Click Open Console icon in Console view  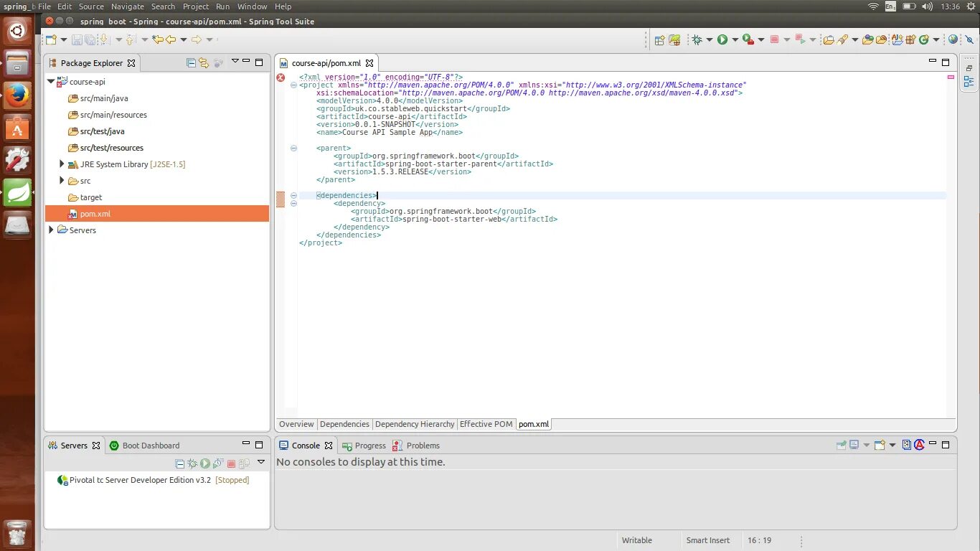(880, 446)
